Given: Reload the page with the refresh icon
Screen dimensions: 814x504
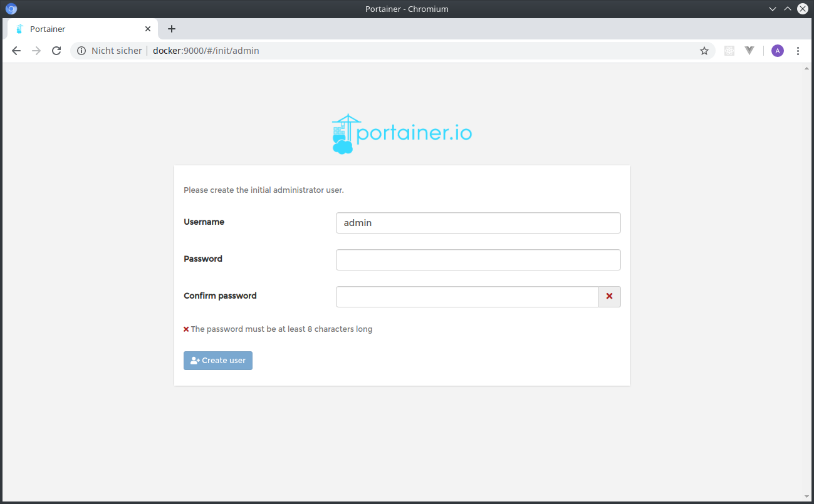Looking at the screenshot, I should click(56, 51).
